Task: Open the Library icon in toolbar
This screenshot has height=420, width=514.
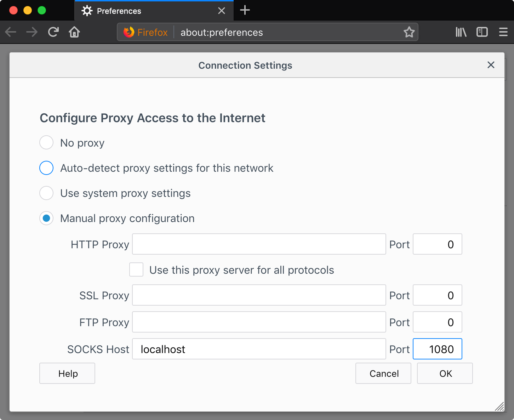Action: (461, 32)
